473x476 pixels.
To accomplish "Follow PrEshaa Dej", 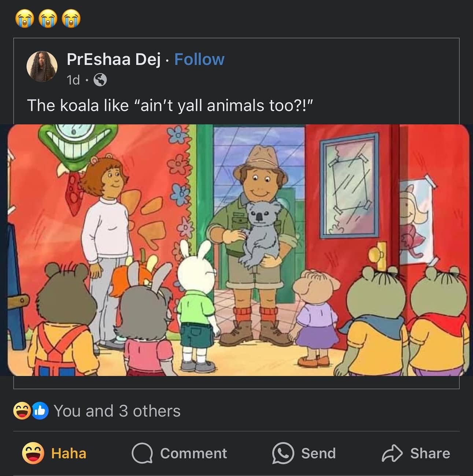I will coord(199,59).
